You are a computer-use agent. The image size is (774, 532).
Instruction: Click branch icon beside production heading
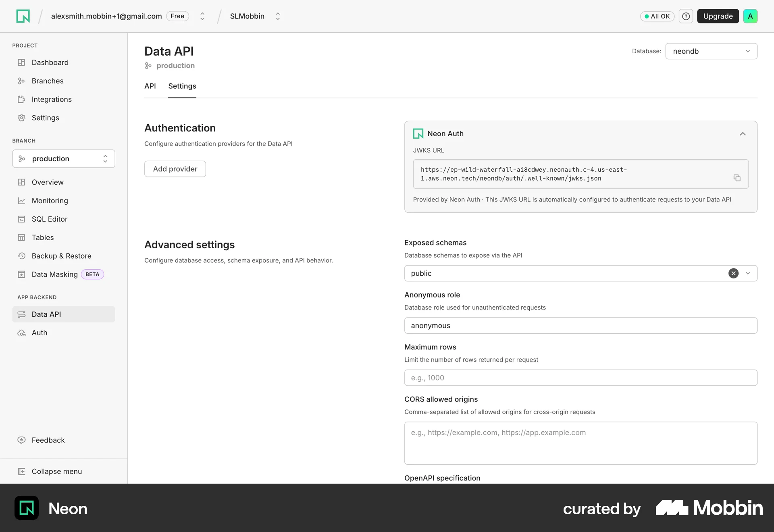(148, 66)
